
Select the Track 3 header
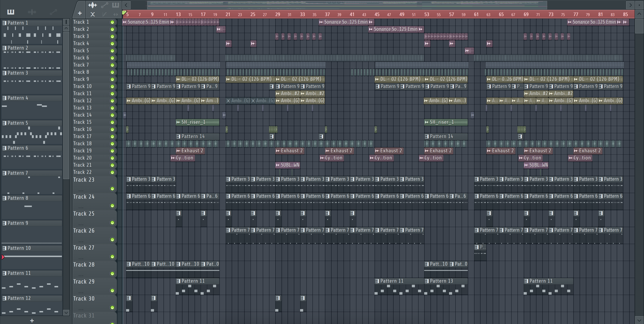[x=95, y=36]
